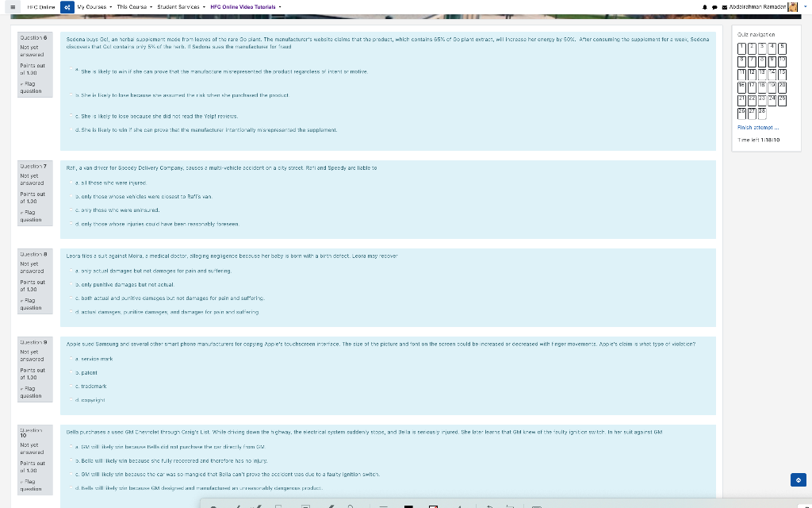Open question 20 in Quiz navigation

(782, 87)
